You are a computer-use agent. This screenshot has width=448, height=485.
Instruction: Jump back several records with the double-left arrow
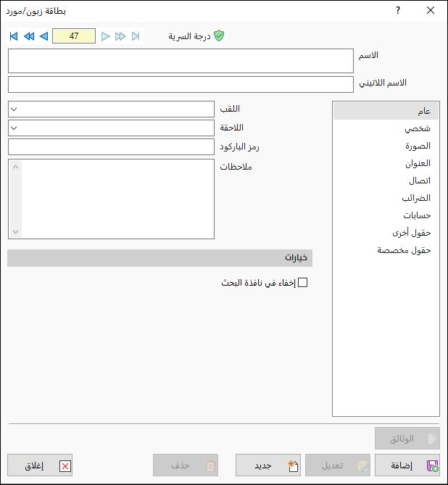click(x=29, y=36)
